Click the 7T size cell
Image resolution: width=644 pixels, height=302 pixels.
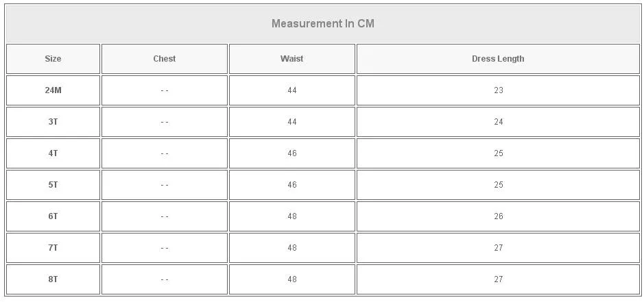[x=53, y=248]
